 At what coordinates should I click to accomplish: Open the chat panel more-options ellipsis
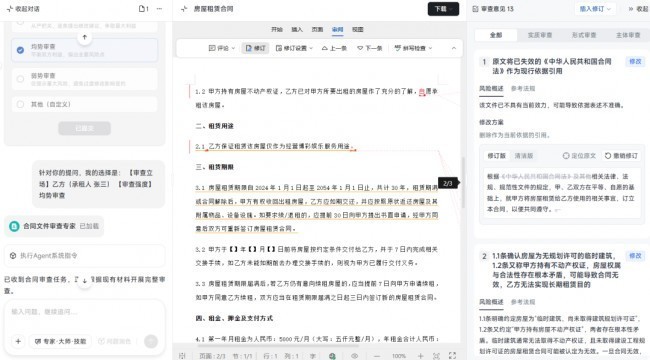[x=160, y=9]
